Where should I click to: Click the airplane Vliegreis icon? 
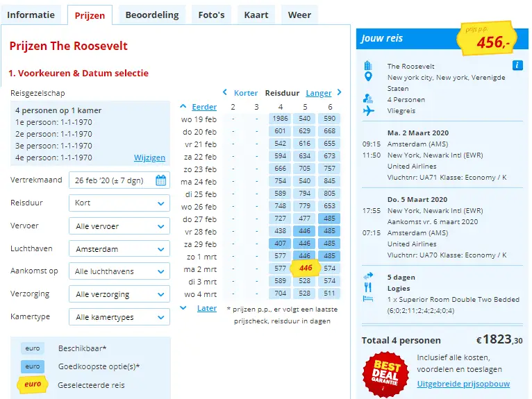(x=368, y=110)
